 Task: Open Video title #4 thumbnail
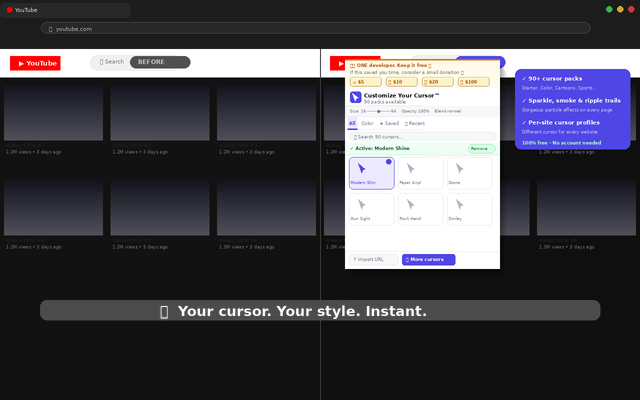pyautogui.click(x=53, y=208)
